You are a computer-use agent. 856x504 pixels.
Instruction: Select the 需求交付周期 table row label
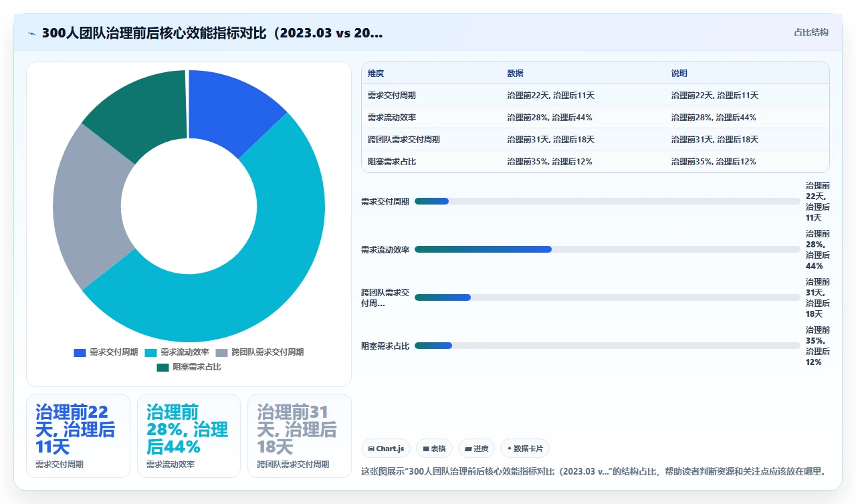392,96
